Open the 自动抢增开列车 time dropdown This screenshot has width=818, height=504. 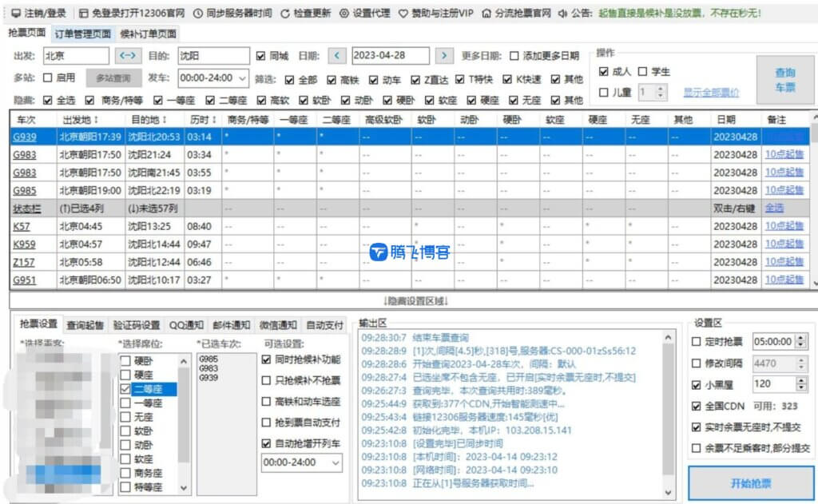click(x=337, y=464)
